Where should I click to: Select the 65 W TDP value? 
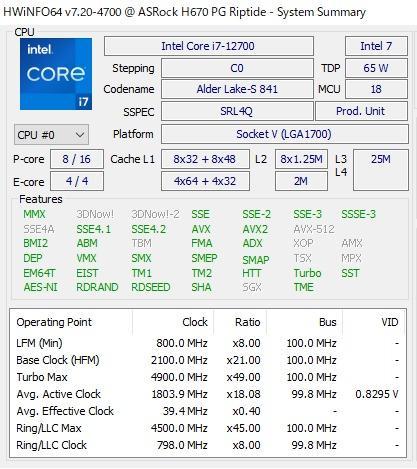pyautogui.click(x=376, y=68)
